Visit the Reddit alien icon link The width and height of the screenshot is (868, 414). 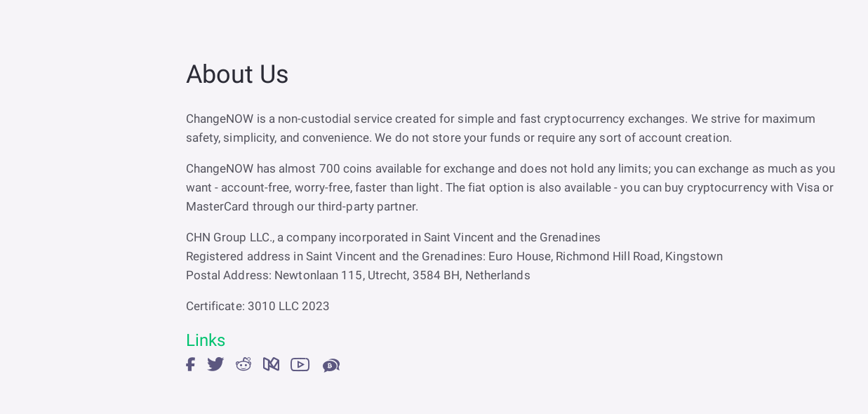[243, 364]
